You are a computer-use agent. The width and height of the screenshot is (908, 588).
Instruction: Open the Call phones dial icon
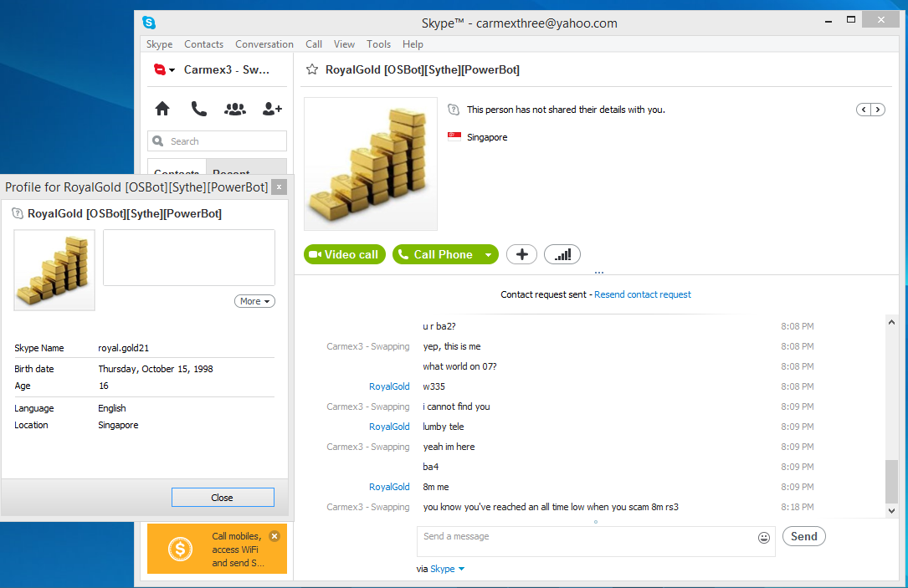(198, 108)
